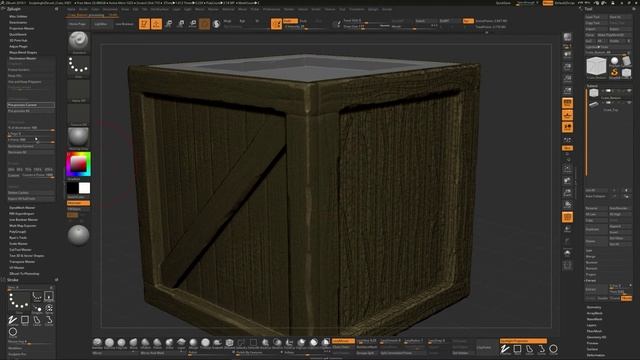
Task: Expand Multi Map Exporter plugin
Action: [x=23, y=226]
